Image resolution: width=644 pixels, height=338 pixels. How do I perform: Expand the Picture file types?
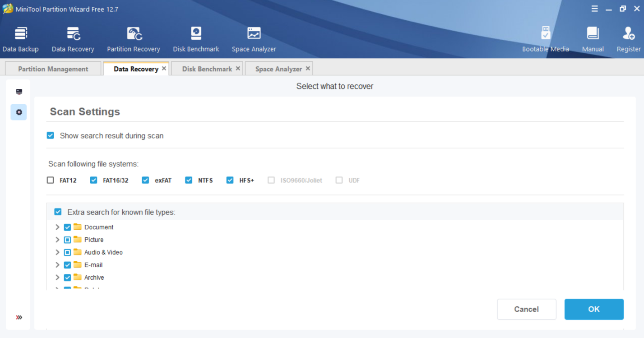57,240
